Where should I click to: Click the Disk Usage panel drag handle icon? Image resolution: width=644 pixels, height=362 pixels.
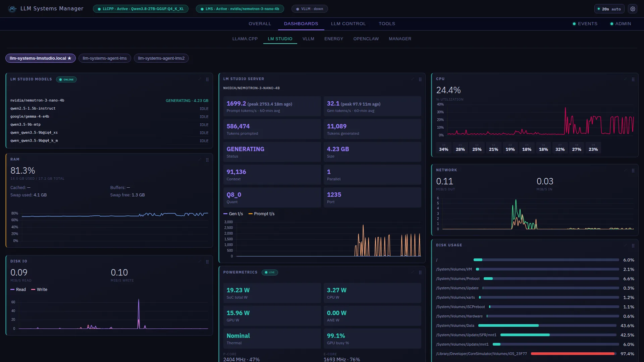(633, 246)
